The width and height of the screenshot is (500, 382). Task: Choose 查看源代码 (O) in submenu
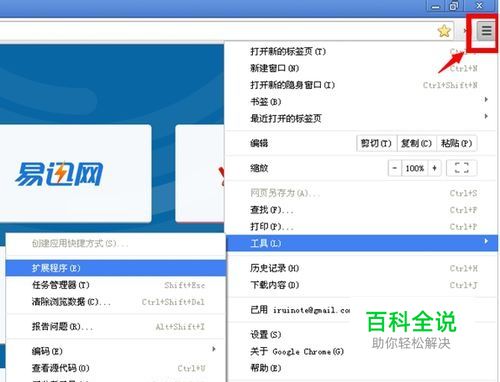coord(116,368)
